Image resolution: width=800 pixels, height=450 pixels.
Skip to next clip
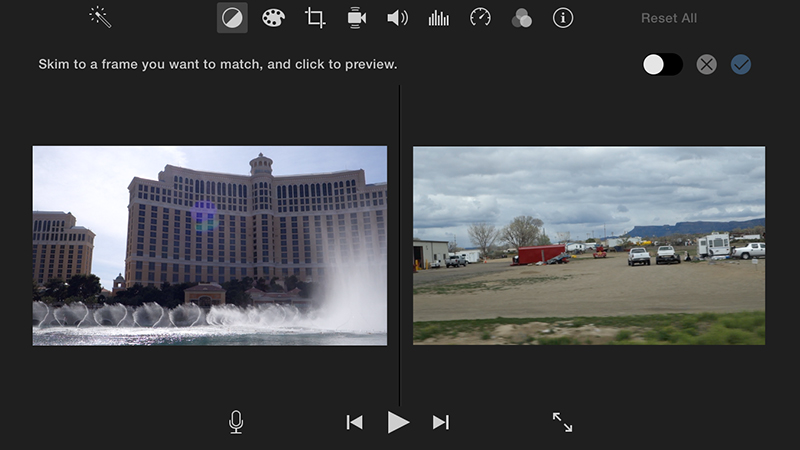point(441,422)
